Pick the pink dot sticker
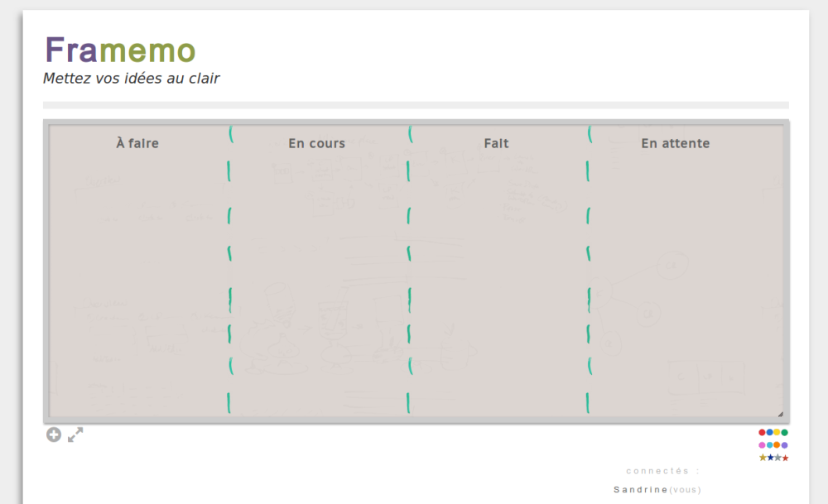The width and height of the screenshot is (828, 504). point(762,445)
